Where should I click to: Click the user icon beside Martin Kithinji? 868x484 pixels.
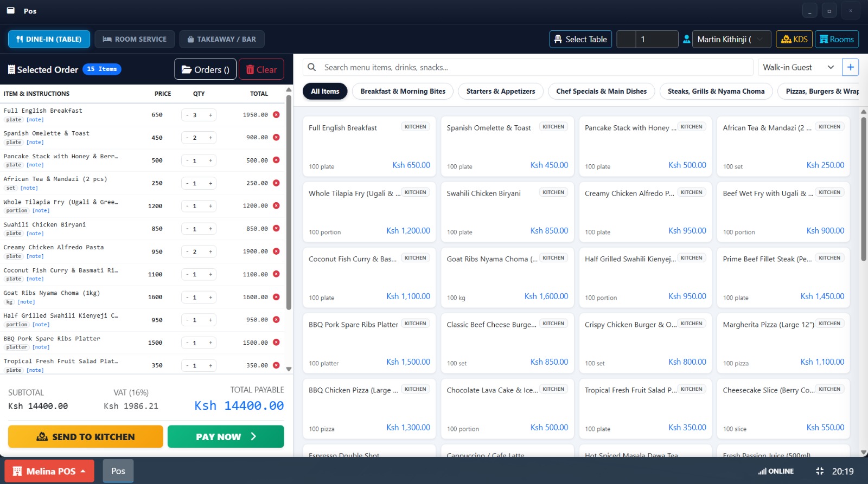pyautogui.click(x=686, y=39)
